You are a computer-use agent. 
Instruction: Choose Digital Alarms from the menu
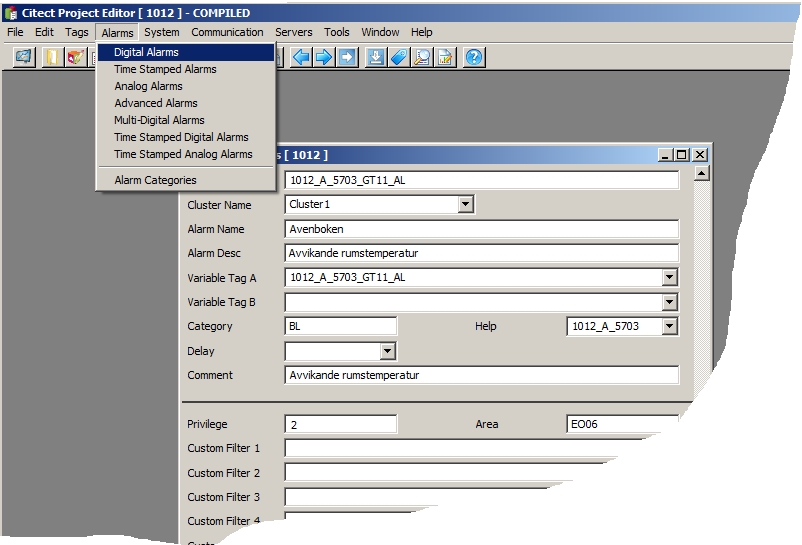click(186, 52)
